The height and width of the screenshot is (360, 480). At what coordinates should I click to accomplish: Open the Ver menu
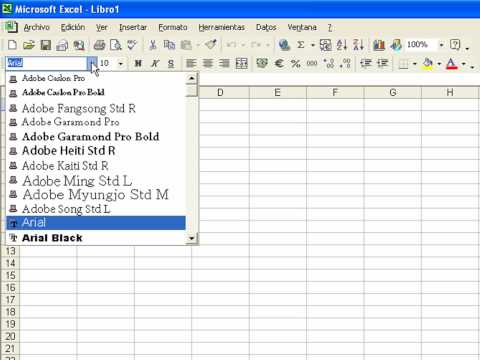pyautogui.click(x=102, y=27)
